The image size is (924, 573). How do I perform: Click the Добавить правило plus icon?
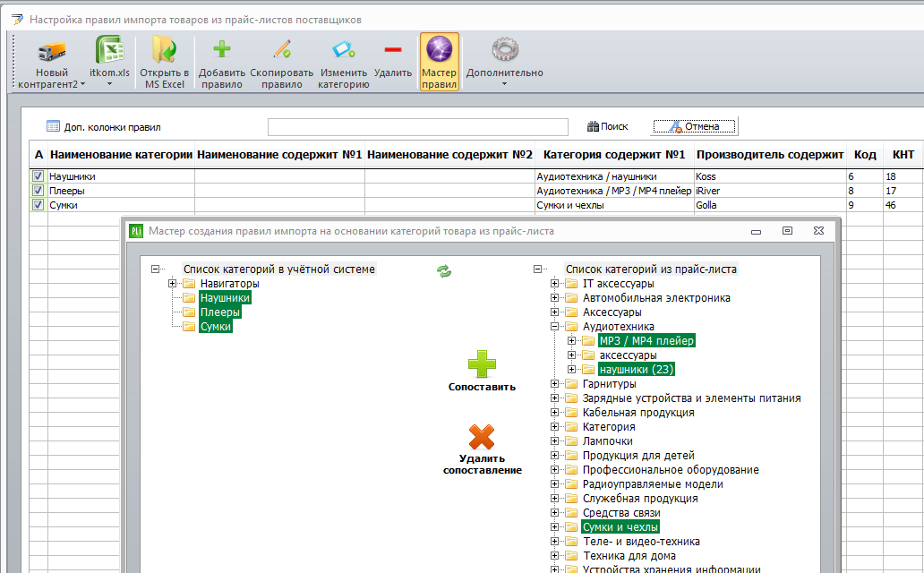point(221,49)
